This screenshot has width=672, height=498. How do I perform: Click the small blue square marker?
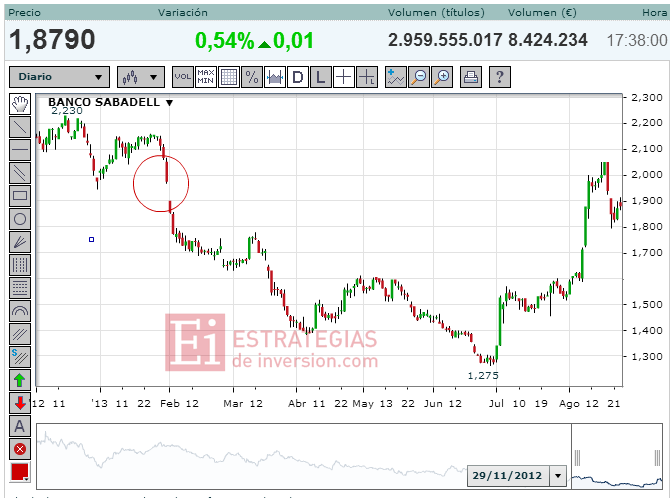91,240
